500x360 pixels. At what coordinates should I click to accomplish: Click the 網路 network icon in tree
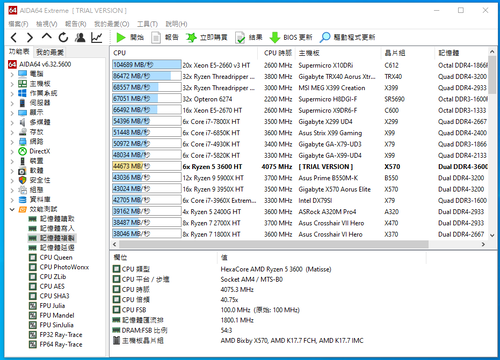22,142
